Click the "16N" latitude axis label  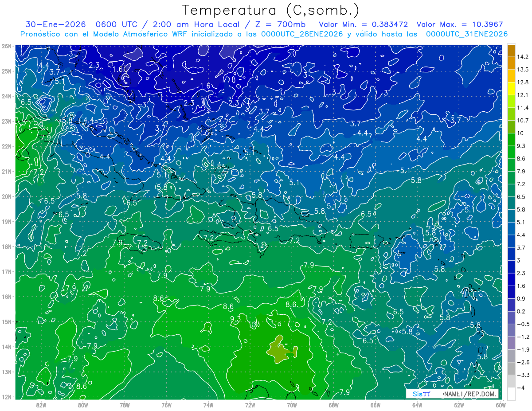6,297
